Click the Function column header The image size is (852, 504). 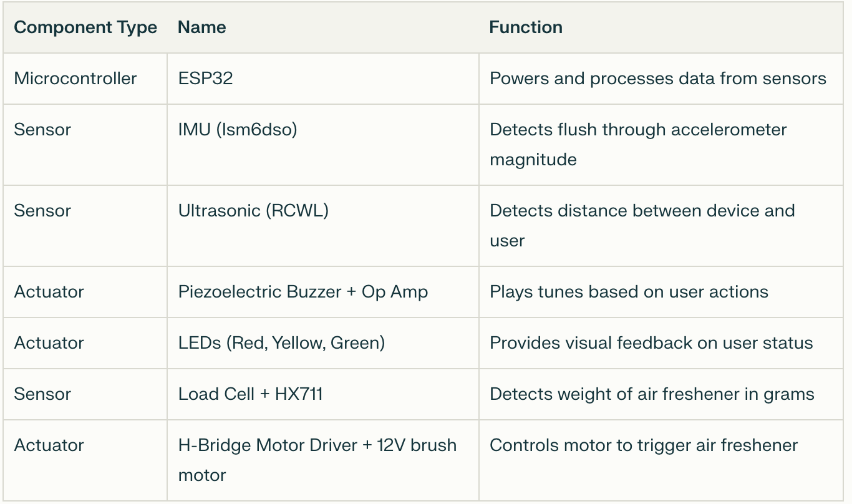[526, 27]
